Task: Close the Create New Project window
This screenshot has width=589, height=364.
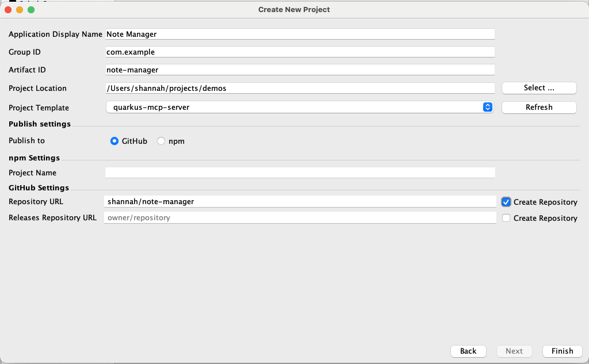Action: 8,10
